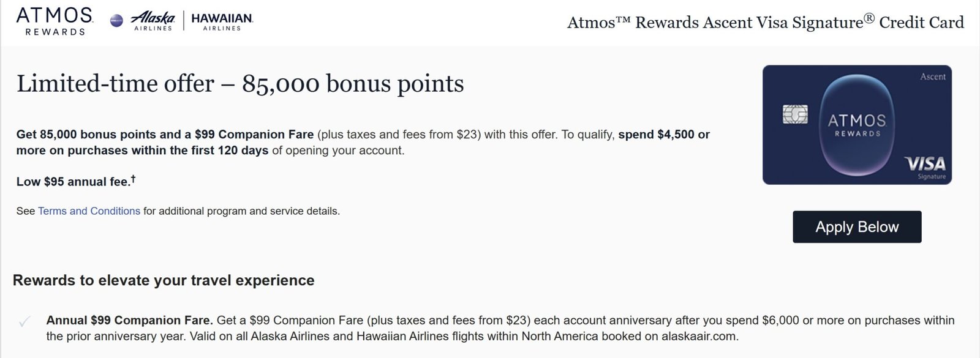Click the Hawaiian Airlines logo

tap(222, 21)
